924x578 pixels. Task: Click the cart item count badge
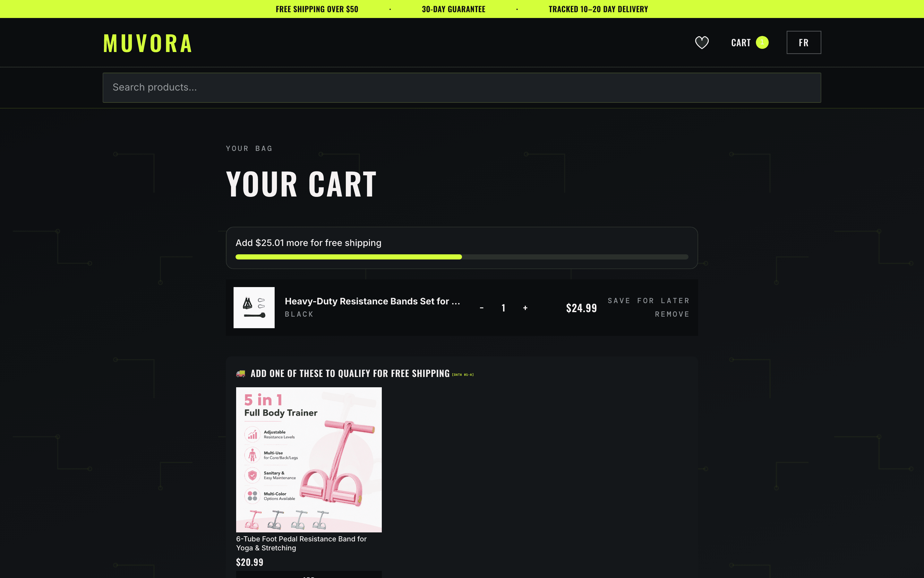pyautogui.click(x=762, y=42)
